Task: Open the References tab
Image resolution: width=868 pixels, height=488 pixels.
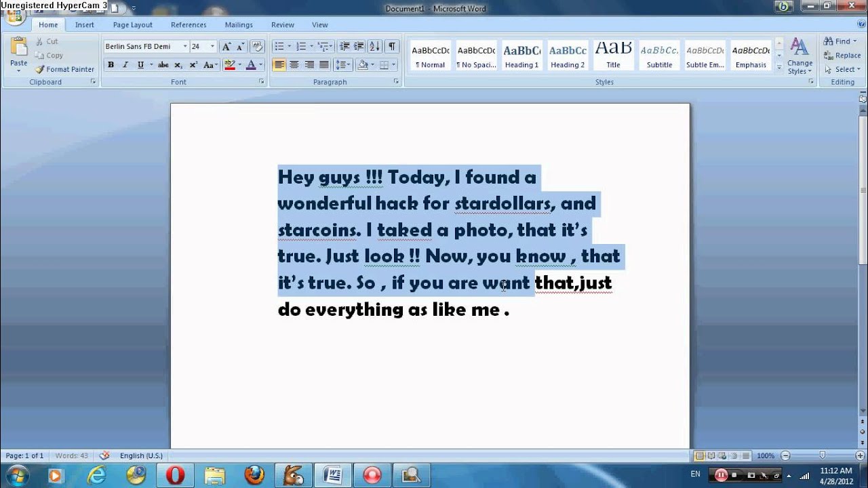Action: pyautogui.click(x=189, y=24)
